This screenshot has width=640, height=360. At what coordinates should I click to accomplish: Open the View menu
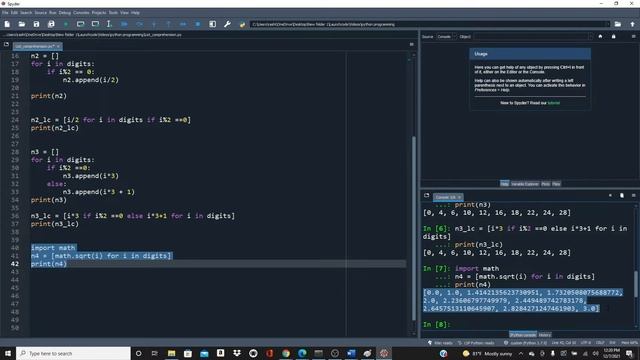(124, 13)
